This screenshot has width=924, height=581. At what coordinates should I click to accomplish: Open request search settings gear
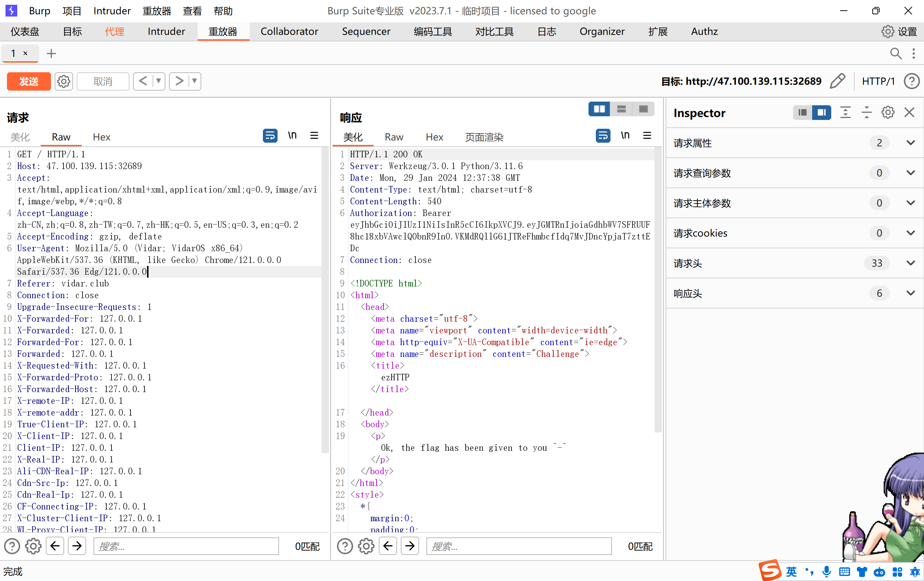coord(33,546)
